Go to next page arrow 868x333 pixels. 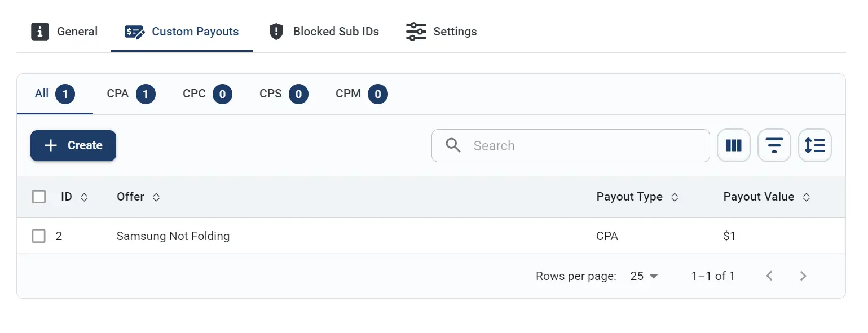click(x=804, y=276)
